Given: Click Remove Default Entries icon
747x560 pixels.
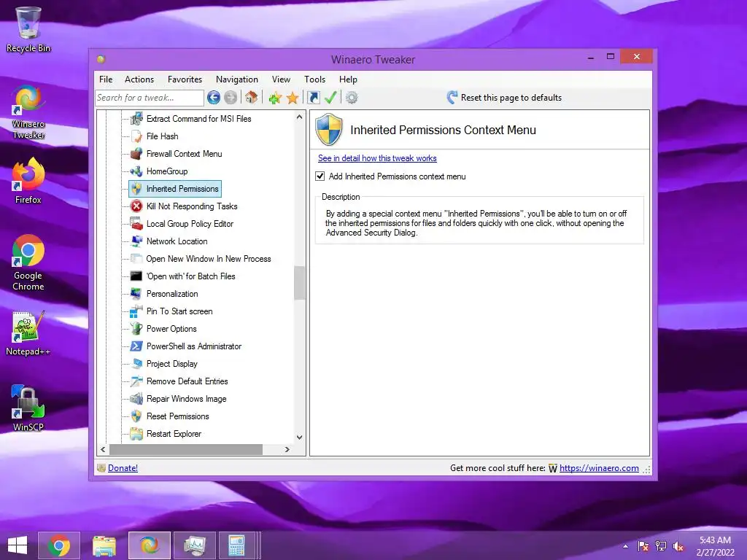Looking at the screenshot, I should pyautogui.click(x=136, y=381).
